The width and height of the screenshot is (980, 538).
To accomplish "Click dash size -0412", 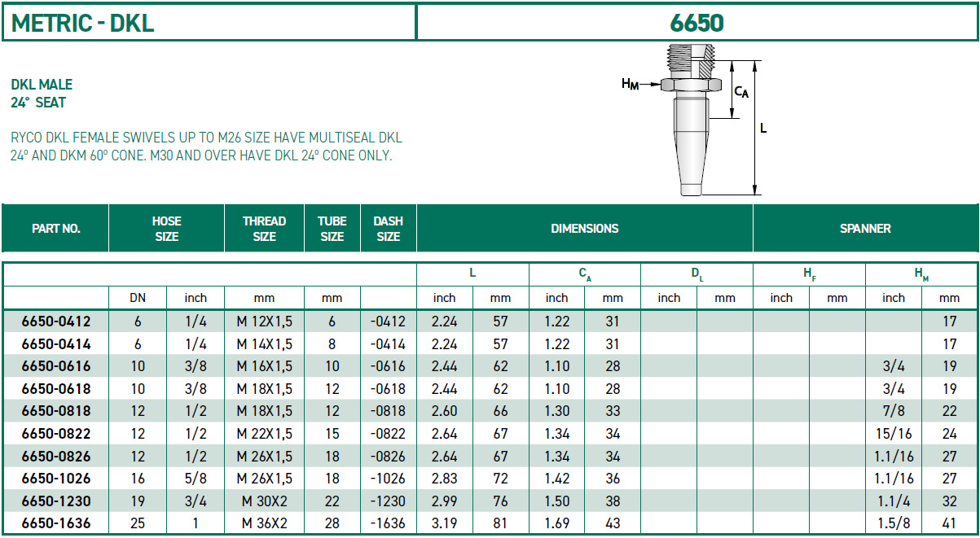I will (388, 321).
